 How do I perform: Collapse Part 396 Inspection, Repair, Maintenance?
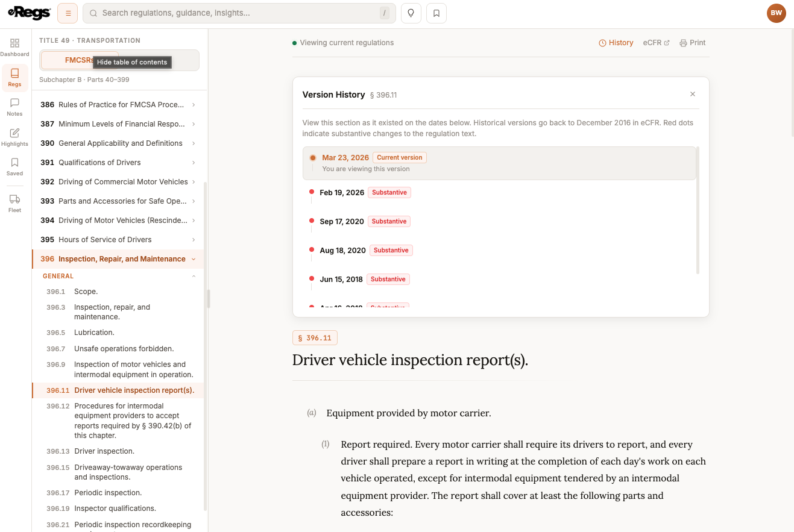click(118, 259)
